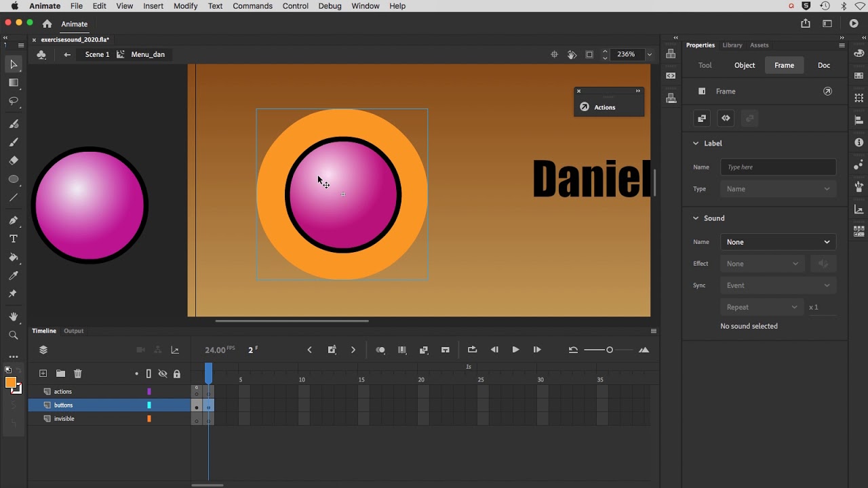Collapse the Sound section
Screen dimensions: 868x488
click(x=695, y=218)
